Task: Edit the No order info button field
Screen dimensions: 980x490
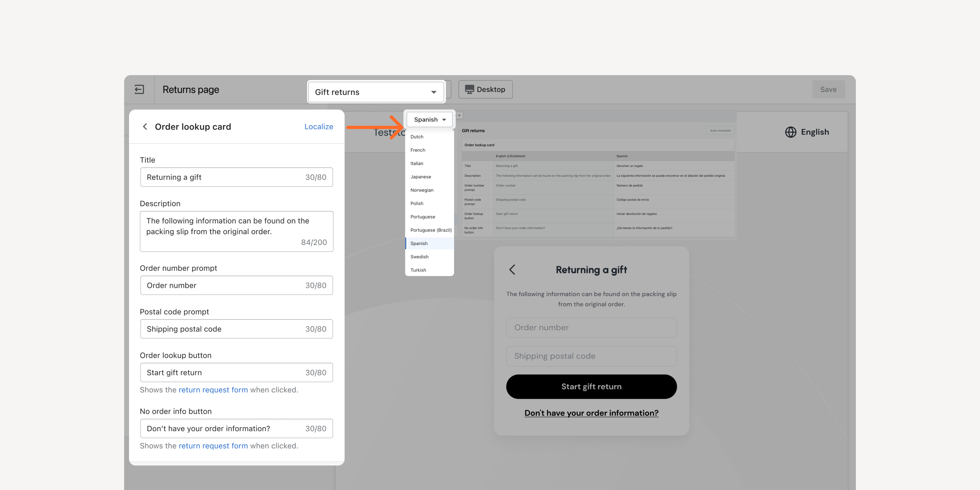Action: pos(236,428)
